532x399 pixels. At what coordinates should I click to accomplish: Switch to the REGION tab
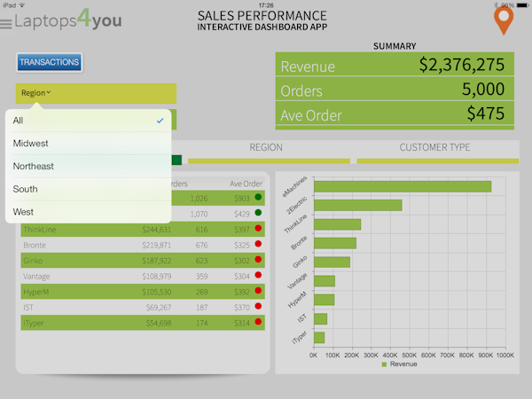(266, 148)
